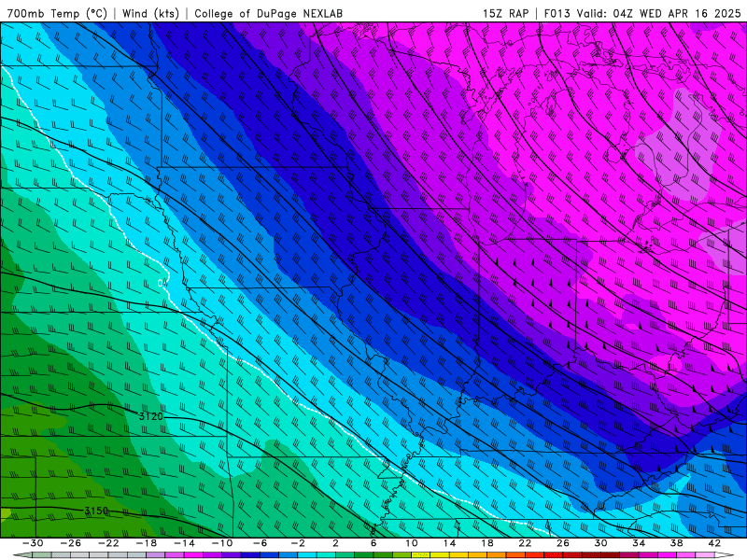Viewport: 747px width, 560px height.
Task: Click the positive 26 color scale label
Action: 563,543
